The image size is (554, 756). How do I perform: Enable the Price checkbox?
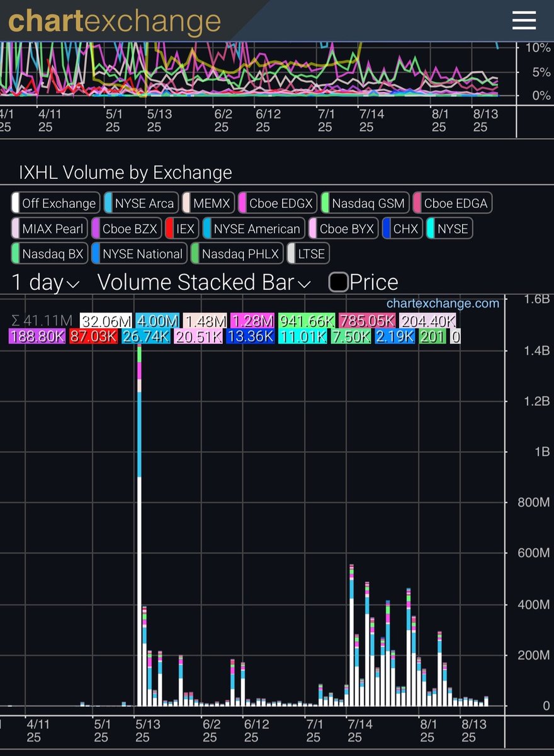coord(339,282)
